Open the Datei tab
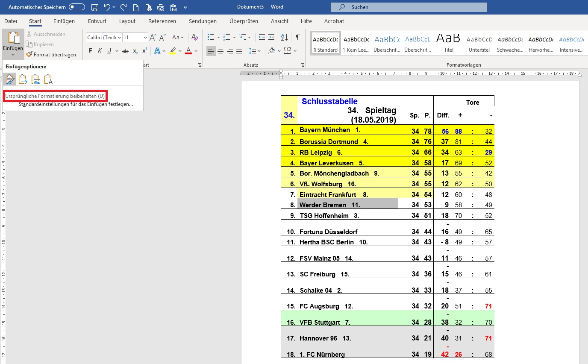This screenshot has height=364, width=588. [x=11, y=21]
